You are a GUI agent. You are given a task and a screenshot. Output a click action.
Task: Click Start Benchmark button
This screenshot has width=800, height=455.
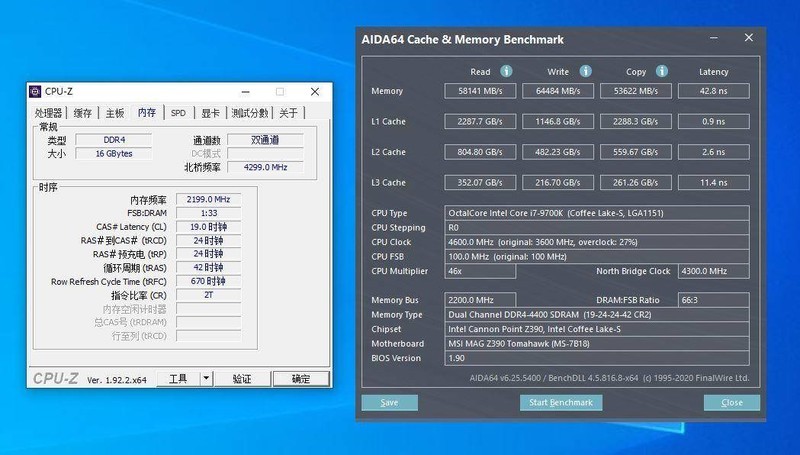point(561,402)
